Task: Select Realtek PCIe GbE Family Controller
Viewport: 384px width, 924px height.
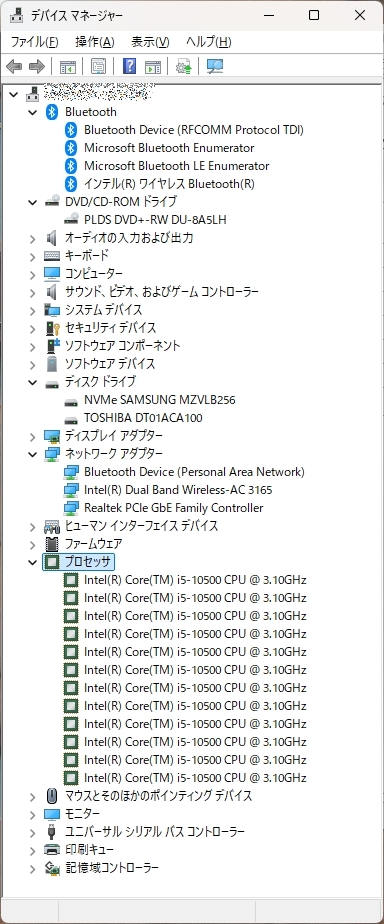Action: coord(174,508)
